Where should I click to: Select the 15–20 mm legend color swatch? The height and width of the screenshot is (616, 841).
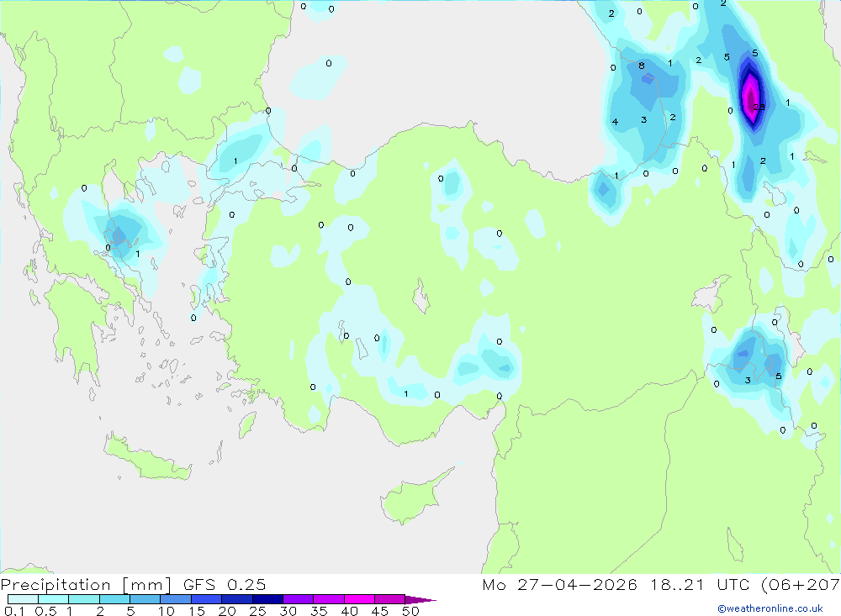(207, 599)
